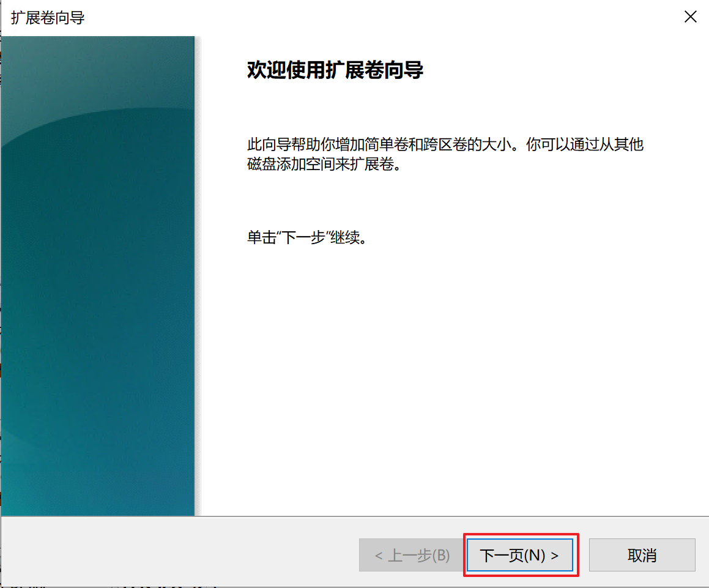Click the description line starting 此向导帮助你增加简单卷
Image resolution: width=709 pixels, height=588 pixels.
point(445,145)
